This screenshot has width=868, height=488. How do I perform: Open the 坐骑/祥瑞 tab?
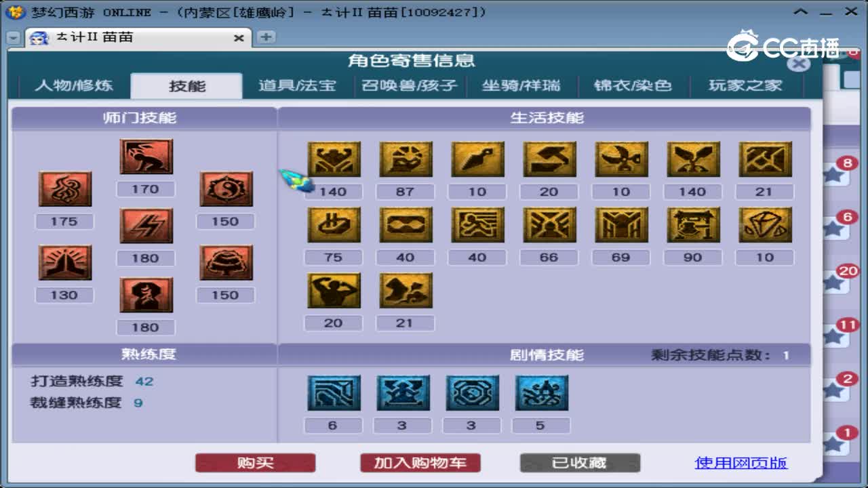[521, 86]
